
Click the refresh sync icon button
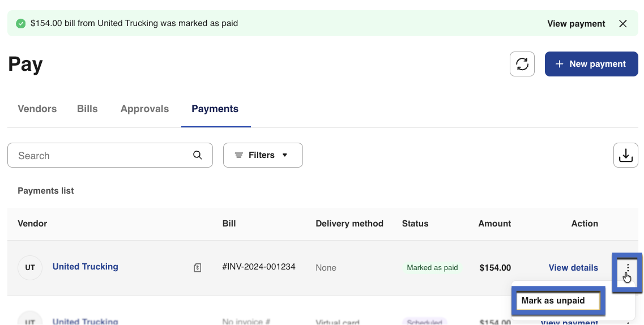pyautogui.click(x=522, y=64)
